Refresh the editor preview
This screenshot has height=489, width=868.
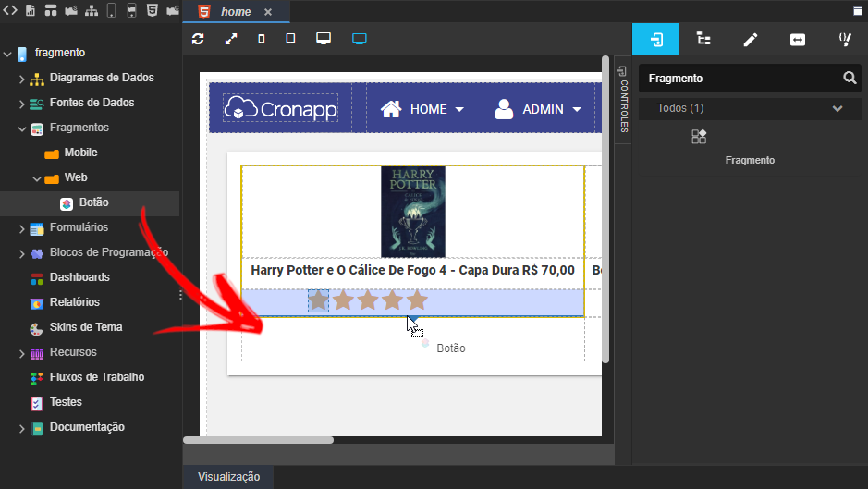tap(198, 39)
